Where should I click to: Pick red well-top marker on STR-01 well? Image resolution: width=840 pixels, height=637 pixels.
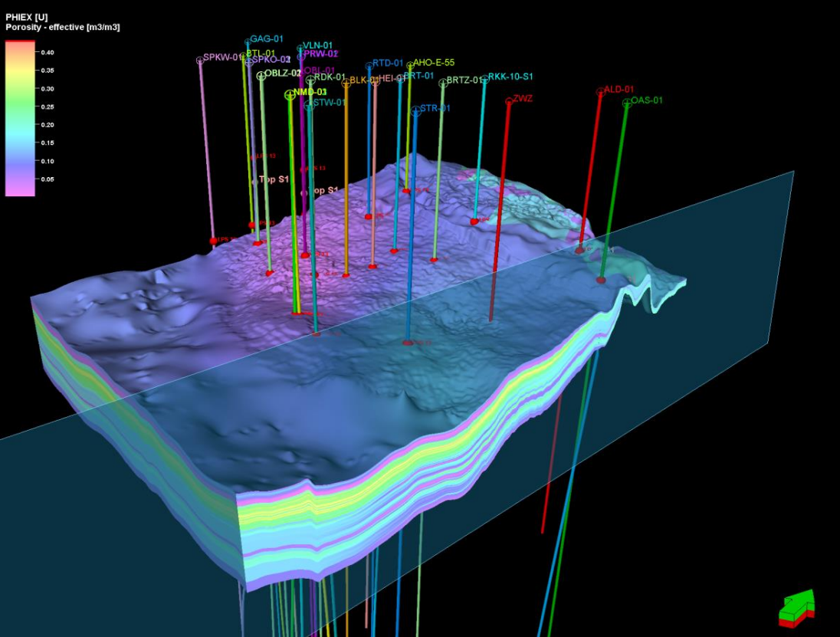click(x=408, y=343)
